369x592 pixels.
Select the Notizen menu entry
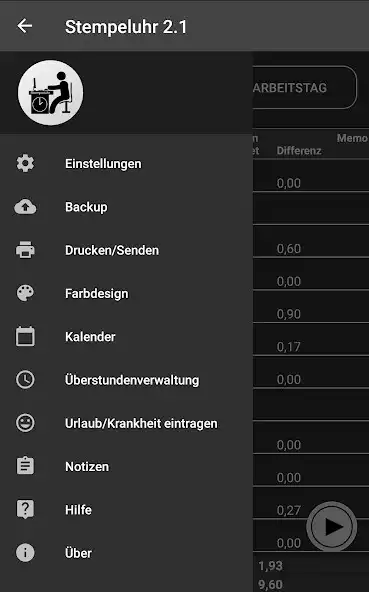pos(126,466)
